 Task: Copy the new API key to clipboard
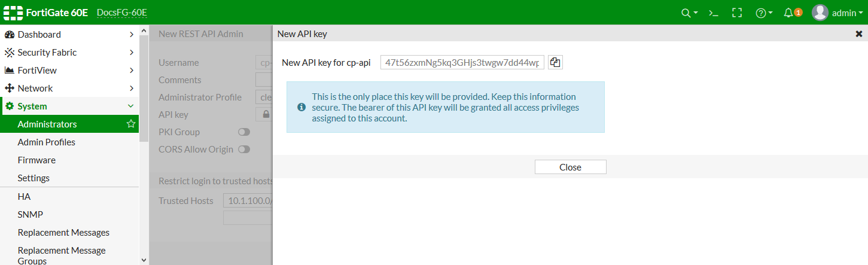click(x=555, y=62)
